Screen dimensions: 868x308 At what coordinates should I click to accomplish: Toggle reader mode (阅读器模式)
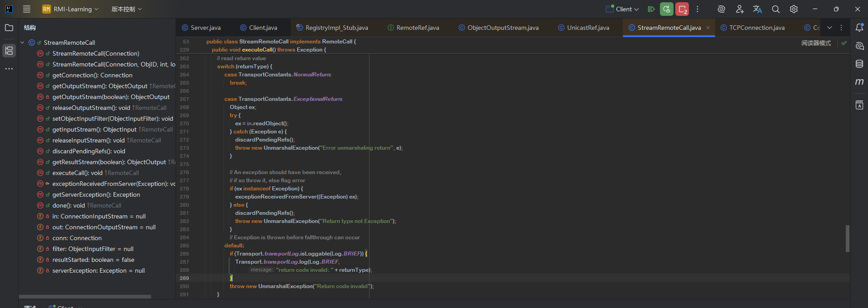click(816, 43)
